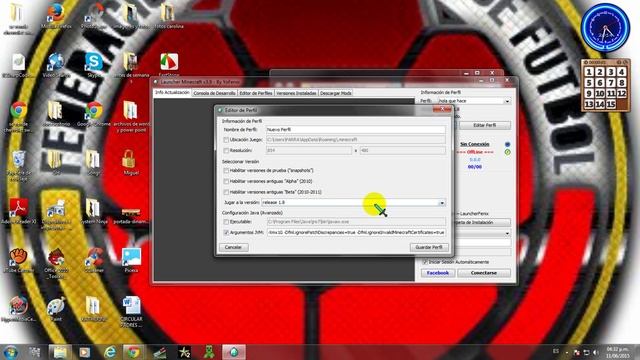Switch to Chrome on the taskbar
This screenshot has height=360, width=640.
coord(133,352)
